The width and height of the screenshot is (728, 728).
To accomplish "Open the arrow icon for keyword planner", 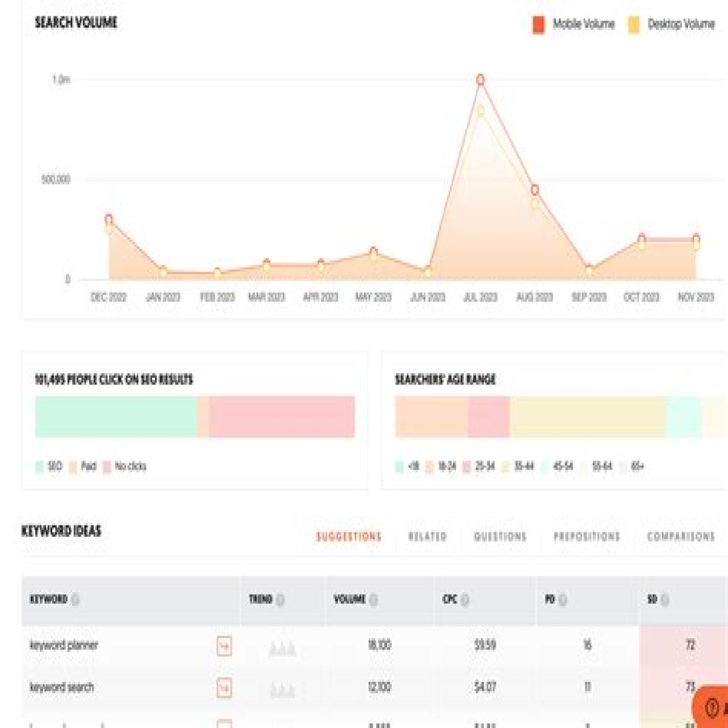I will 224,646.
